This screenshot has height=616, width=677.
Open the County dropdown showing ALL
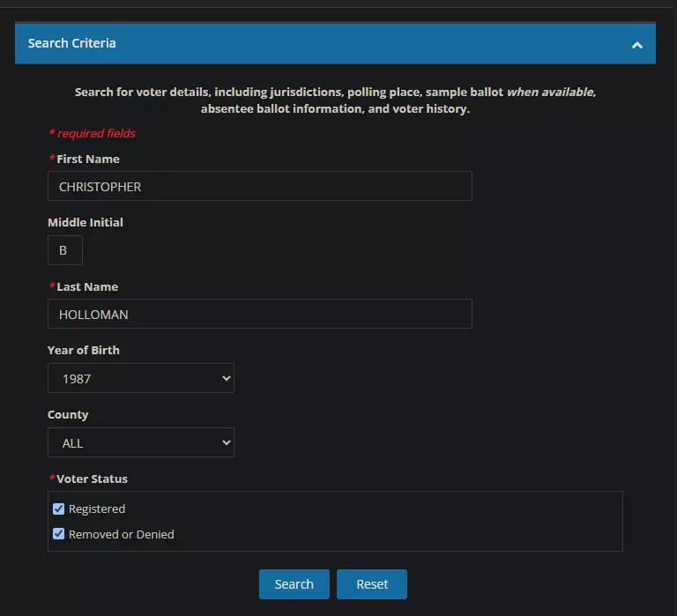pos(141,442)
